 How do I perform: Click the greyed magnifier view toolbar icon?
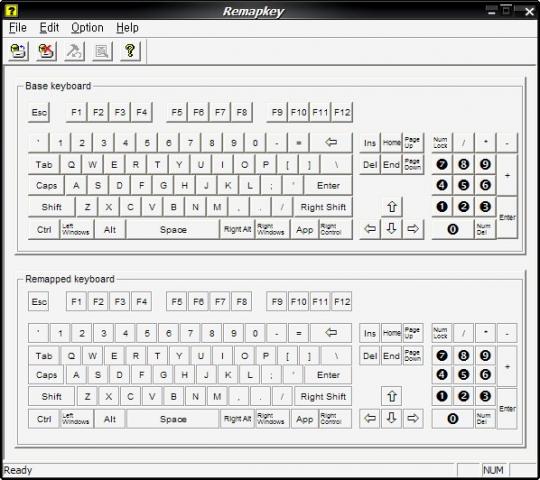point(102,52)
